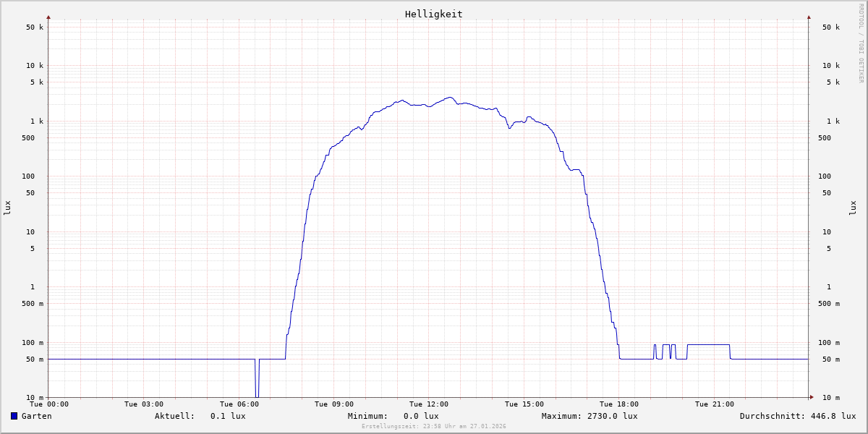Click the Tue 21:00 time axis label

click(x=714, y=404)
